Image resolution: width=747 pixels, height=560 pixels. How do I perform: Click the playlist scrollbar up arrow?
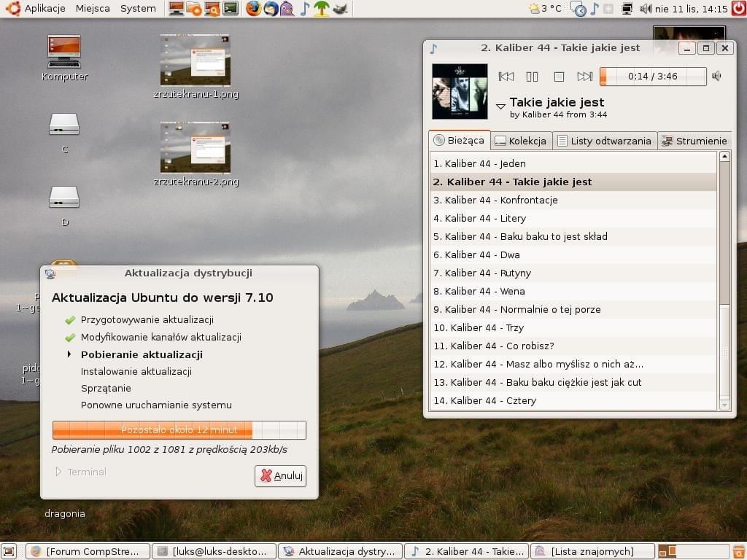tap(724, 156)
